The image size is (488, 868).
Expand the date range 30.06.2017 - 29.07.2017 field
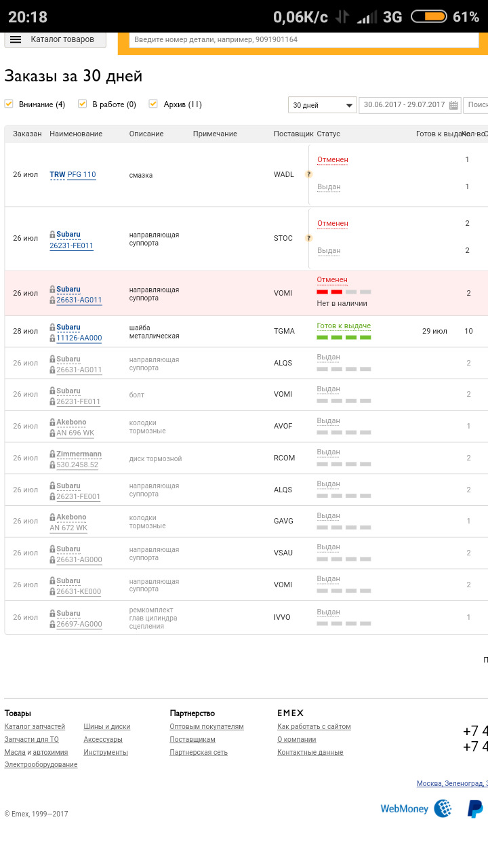[404, 105]
